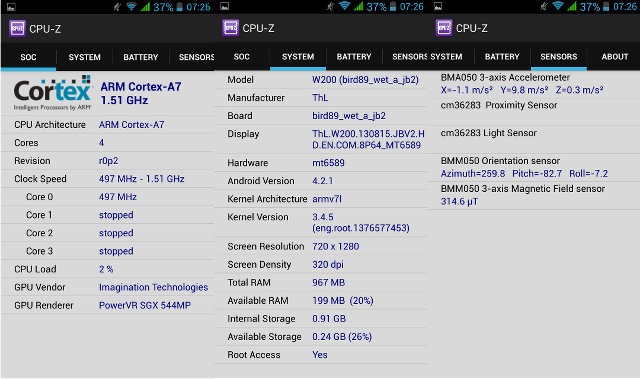The width and height of the screenshot is (640, 379).
Task: Tap Model value 'W200 (bird89_wet_a_jb2)'
Action: tap(365, 80)
